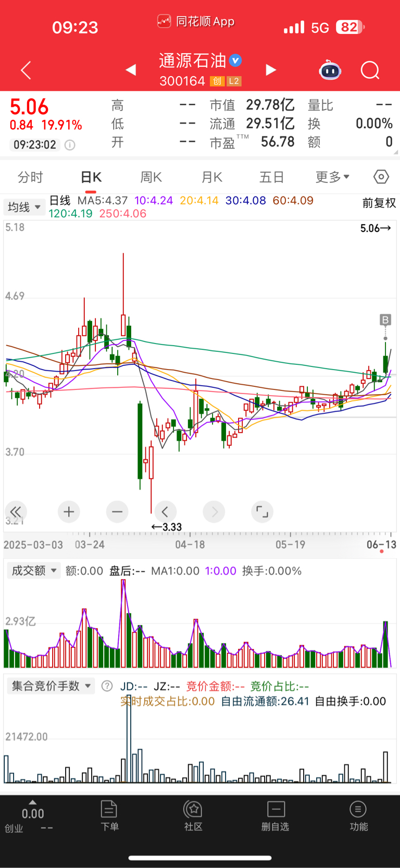This screenshot has height=868, width=400.
Task: Open the 社区 community section
Action: (193, 816)
